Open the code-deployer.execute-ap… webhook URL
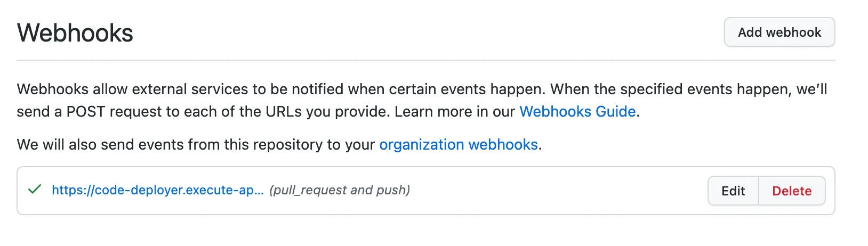Viewport: 868px width, 246px height. coord(157,190)
